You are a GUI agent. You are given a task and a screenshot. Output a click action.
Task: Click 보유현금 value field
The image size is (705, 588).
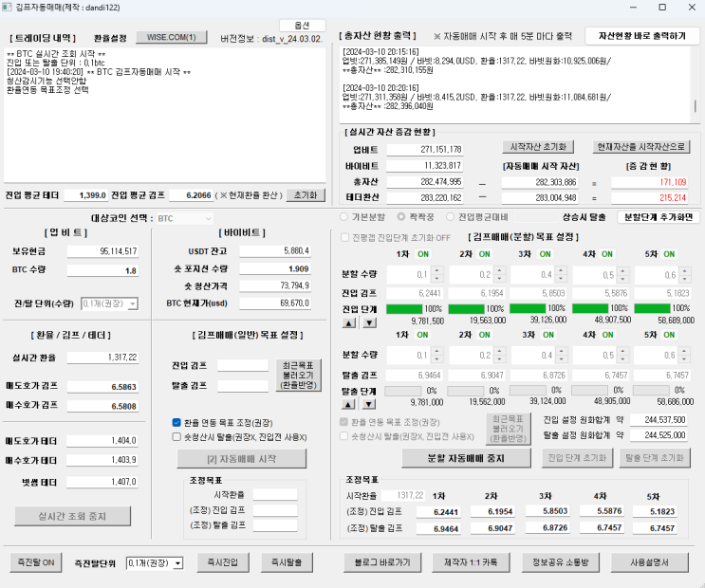tap(103, 251)
